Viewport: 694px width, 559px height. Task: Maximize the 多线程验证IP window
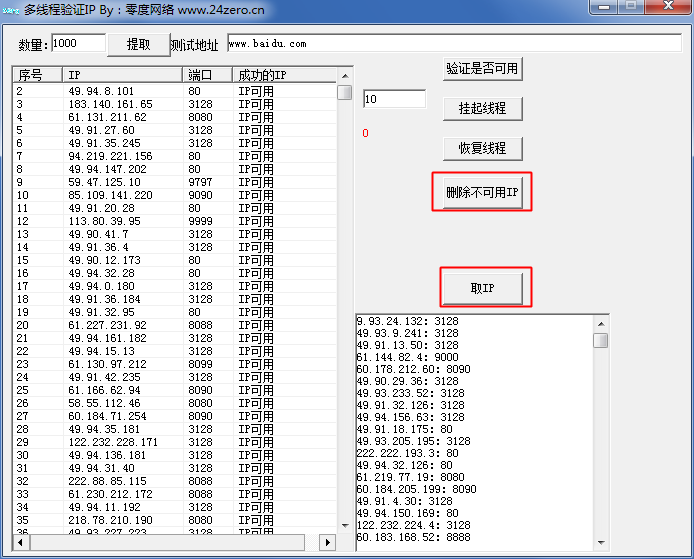pos(631,7)
